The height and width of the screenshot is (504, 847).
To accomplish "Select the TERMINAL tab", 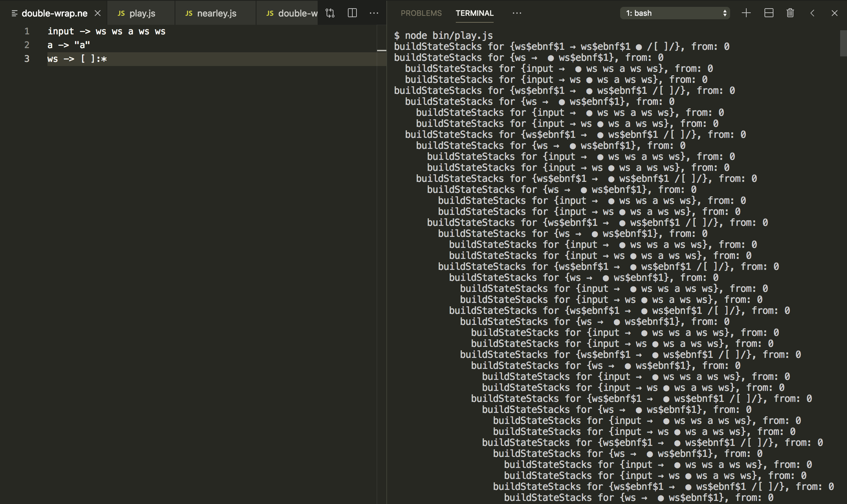I will tap(474, 13).
